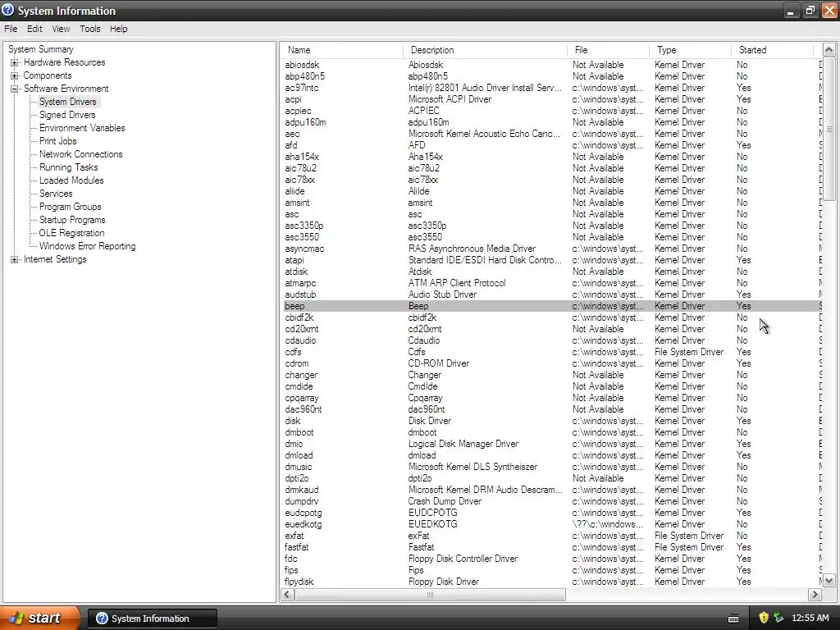The image size is (840, 630).
Task: Select the fastfat driver row
Action: tap(552, 547)
